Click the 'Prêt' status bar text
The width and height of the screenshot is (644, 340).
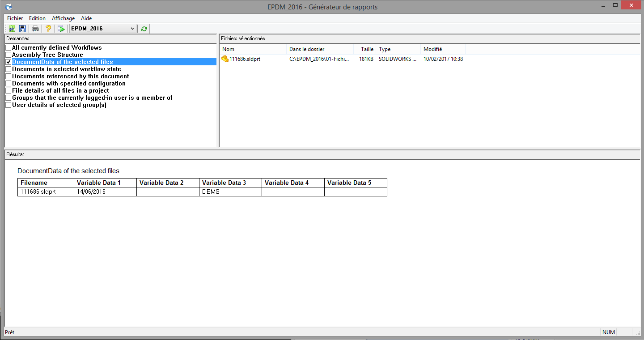click(x=9, y=332)
